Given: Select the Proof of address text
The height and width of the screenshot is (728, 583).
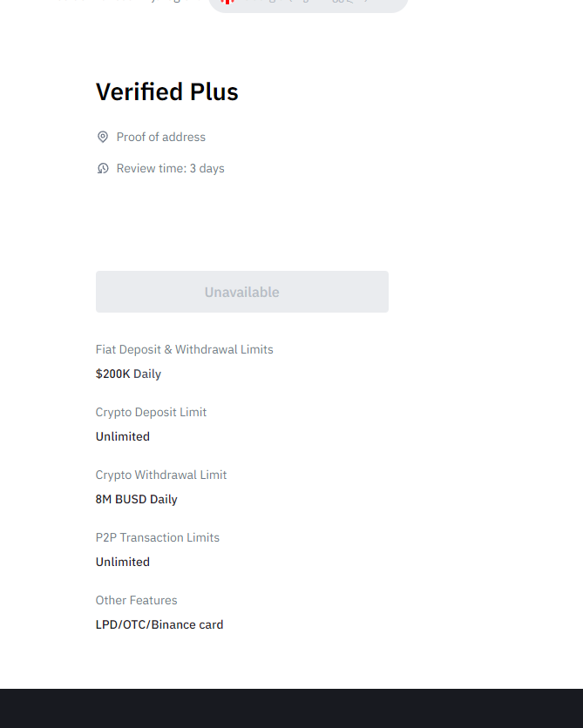Looking at the screenshot, I should click(x=161, y=137).
